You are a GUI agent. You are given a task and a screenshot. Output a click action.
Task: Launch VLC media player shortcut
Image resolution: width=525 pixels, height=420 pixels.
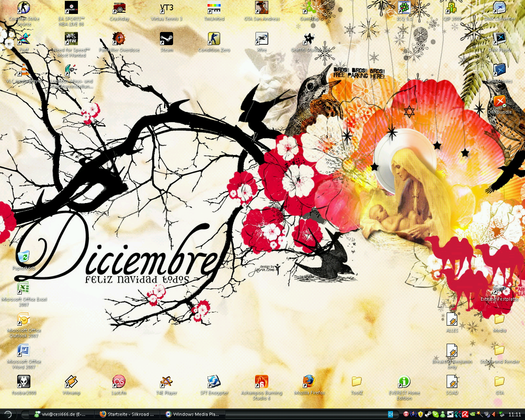pyautogui.click(x=24, y=70)
